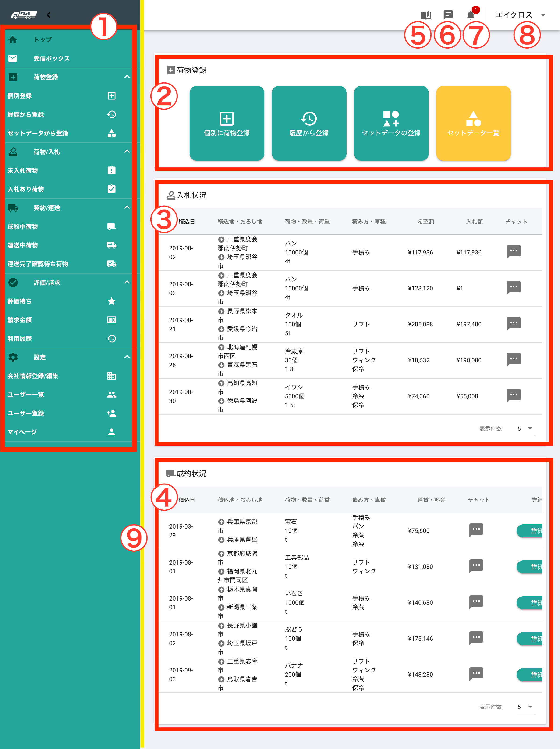Open chat for 工業部品 contract row
The width and height of the screenshot is (560, 749).
pos(476,566)
